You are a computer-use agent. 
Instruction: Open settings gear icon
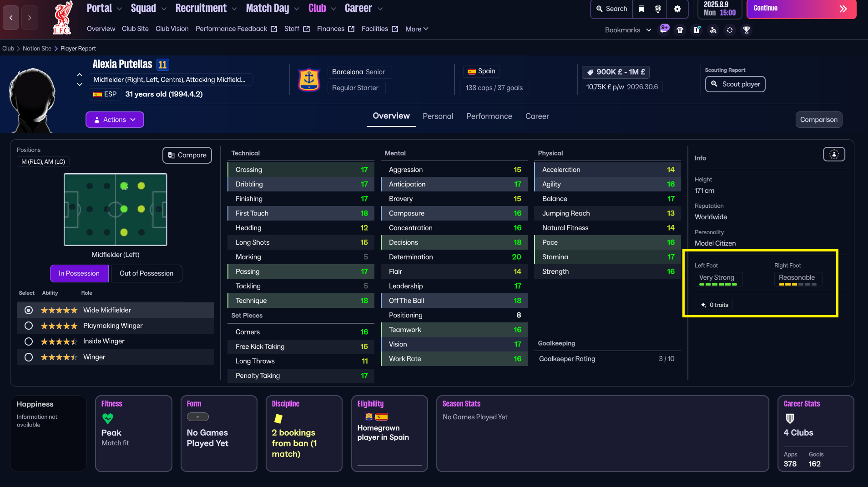point(677,9)
